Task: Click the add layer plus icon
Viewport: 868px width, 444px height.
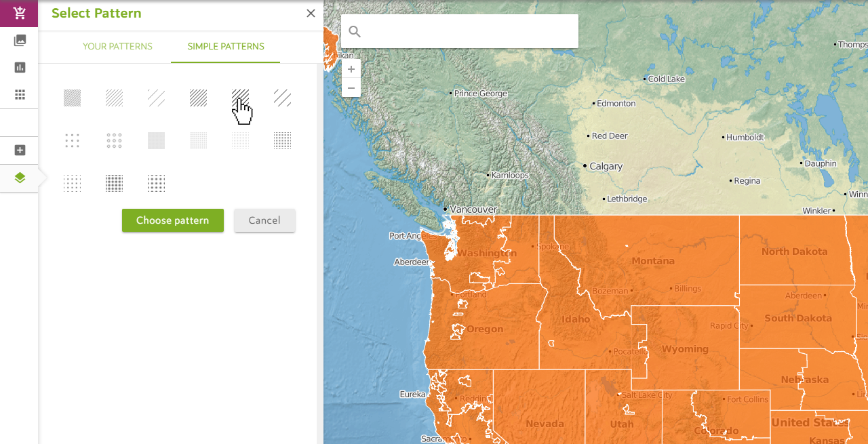Action: tap(20, 150)
